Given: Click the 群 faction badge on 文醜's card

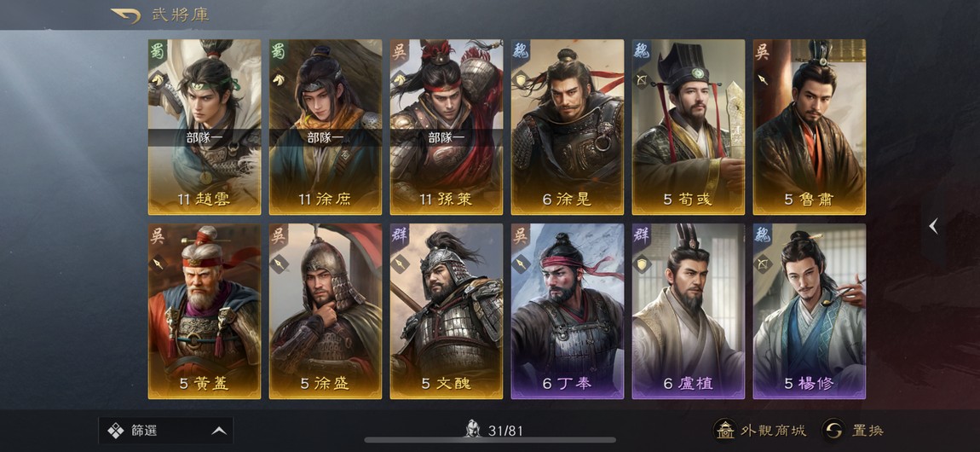Looking at the screenshot, I should point(400,235).
